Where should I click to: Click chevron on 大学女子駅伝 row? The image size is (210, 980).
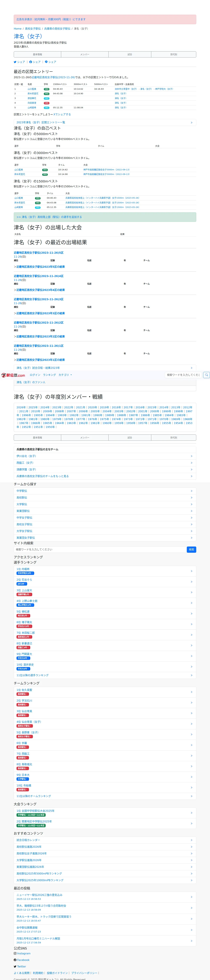click(x=191, y=531)
